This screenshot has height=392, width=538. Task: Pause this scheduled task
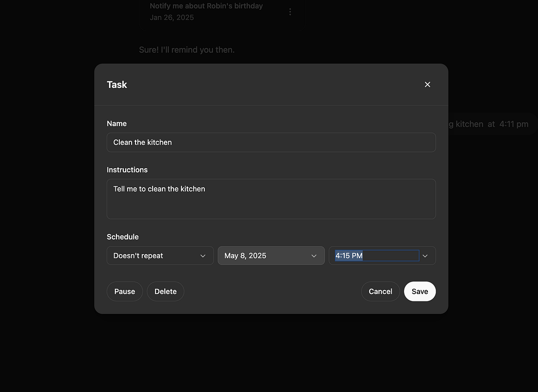pyautogui.click(x=125, y=291)
